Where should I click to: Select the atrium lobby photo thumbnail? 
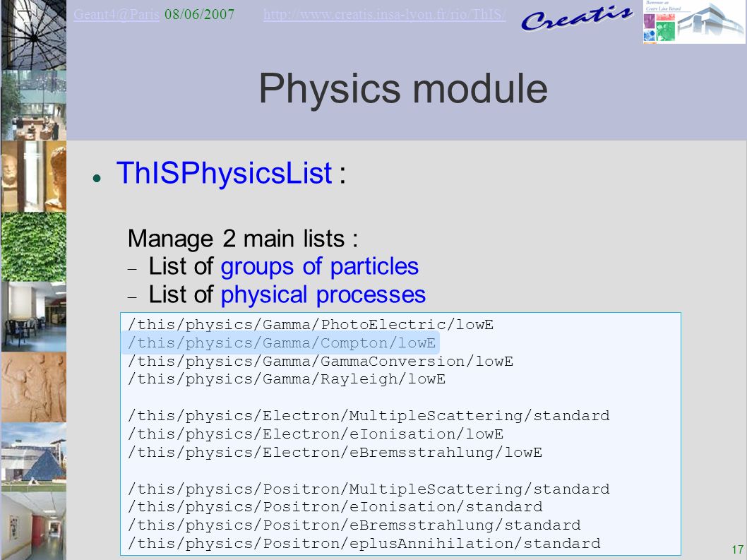(x=34, y=105)
